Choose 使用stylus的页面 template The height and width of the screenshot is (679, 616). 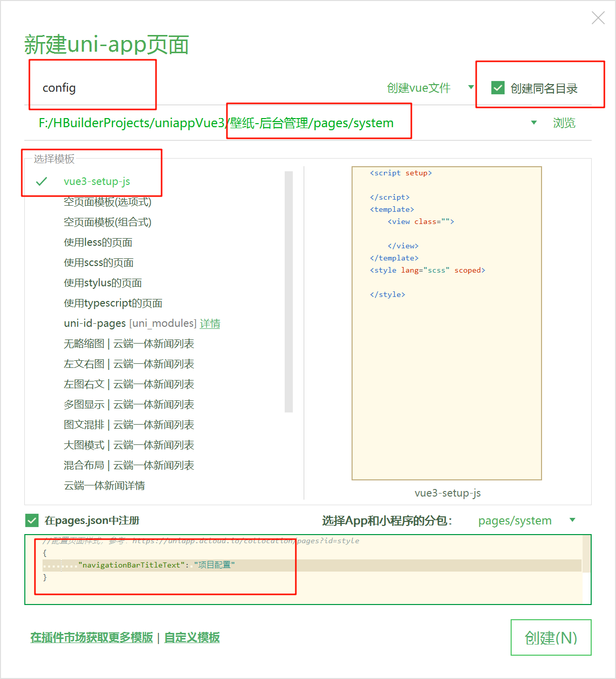coord(103,283)
